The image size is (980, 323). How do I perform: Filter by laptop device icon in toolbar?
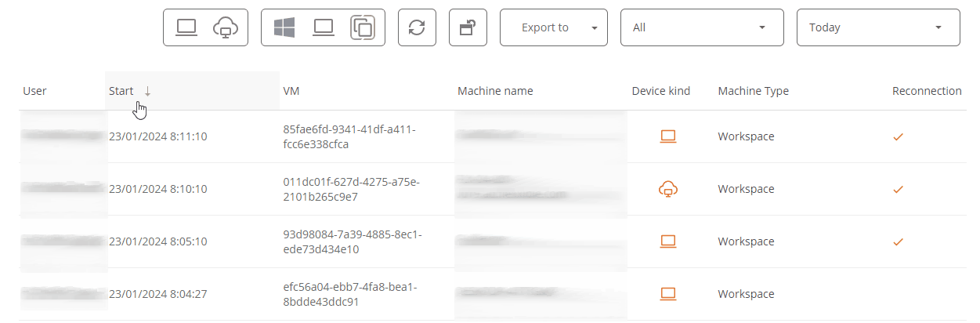(x=186, y=27)
